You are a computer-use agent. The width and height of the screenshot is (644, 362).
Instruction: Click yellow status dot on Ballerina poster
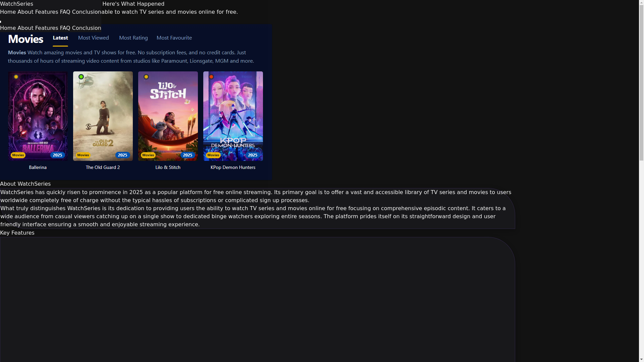coord(16,77)
